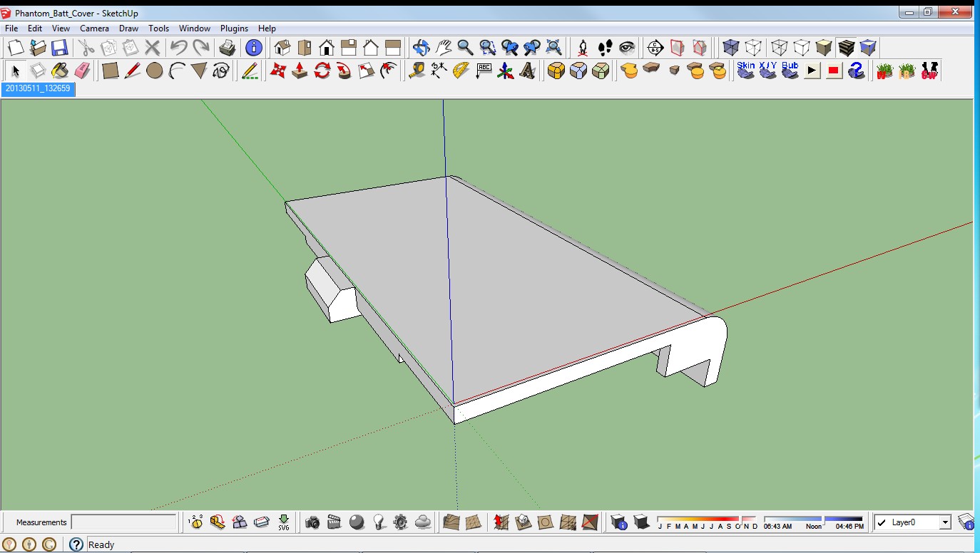Click the Bub tool icon
This screenshot has height=553, width=980.
point(790,71)
